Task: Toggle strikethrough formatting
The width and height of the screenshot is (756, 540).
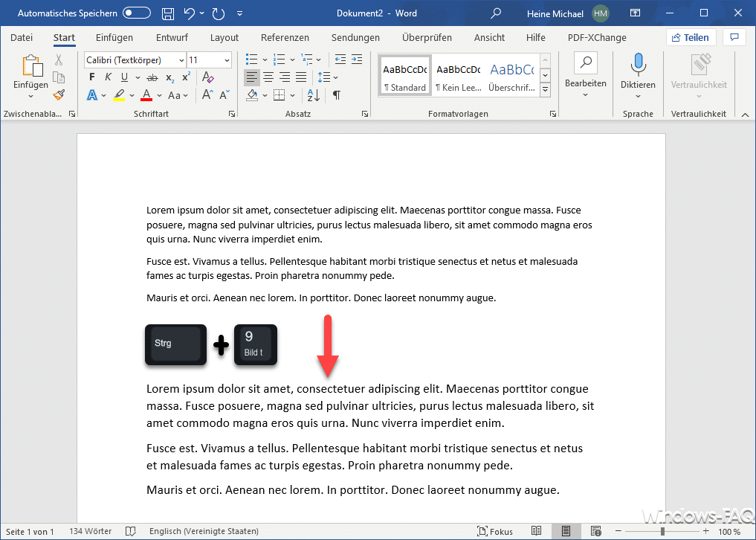Action: (x=152, y=77)
